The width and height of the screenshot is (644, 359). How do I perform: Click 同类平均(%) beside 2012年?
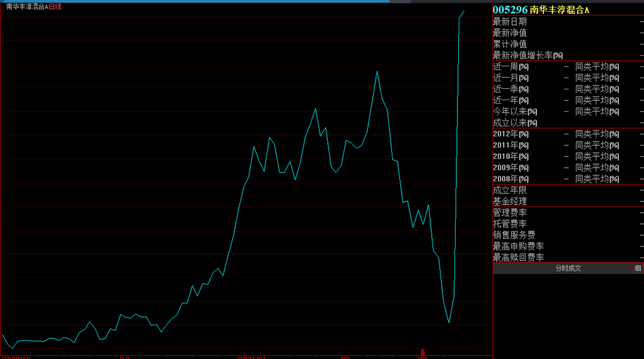pyautogui.click(x=597, y=134)
